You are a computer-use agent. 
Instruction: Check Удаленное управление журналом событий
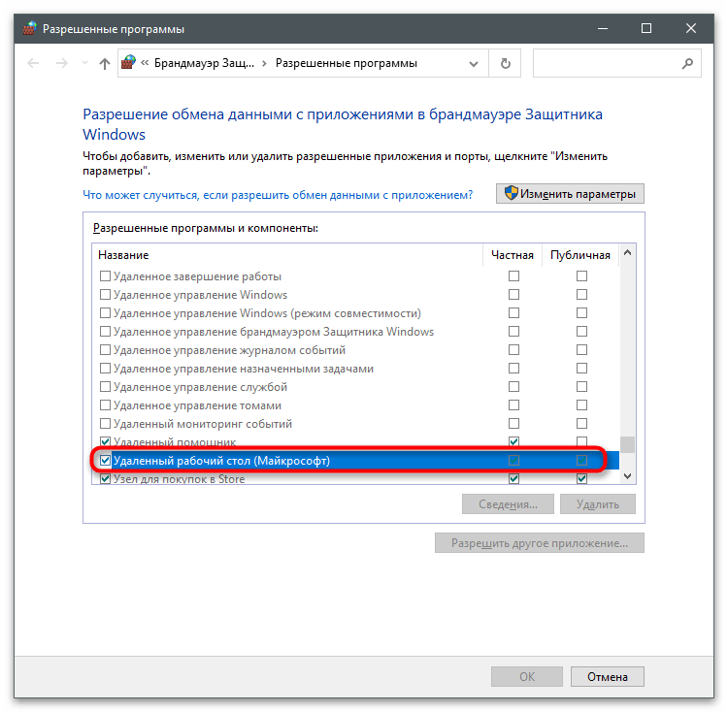106,350
